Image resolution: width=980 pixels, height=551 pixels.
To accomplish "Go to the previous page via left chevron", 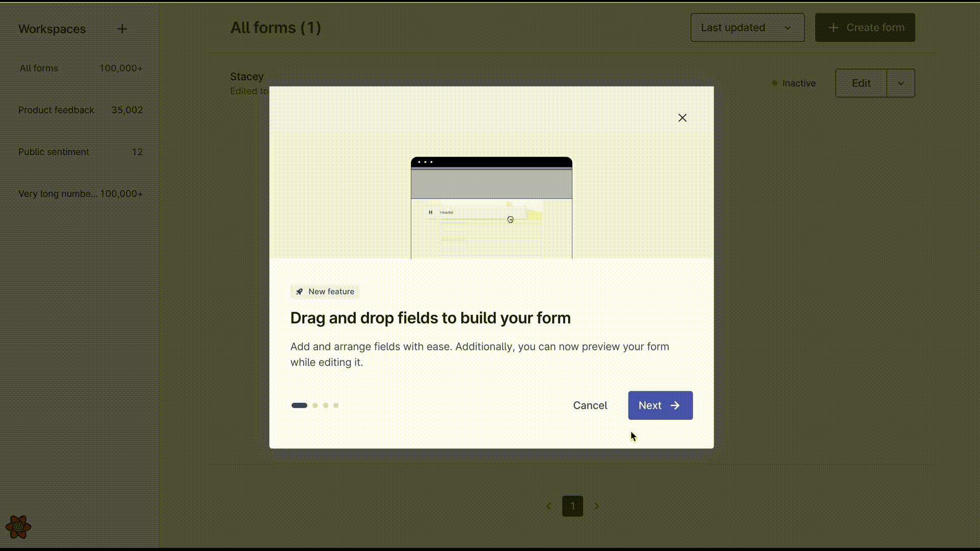I will [x=549, y=506].
